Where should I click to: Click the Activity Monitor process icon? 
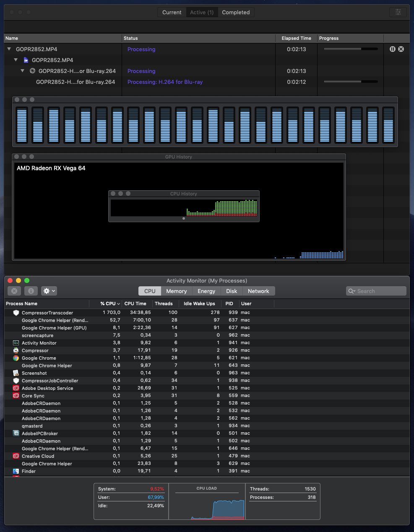pyautogui.click(x=16, y=343)
